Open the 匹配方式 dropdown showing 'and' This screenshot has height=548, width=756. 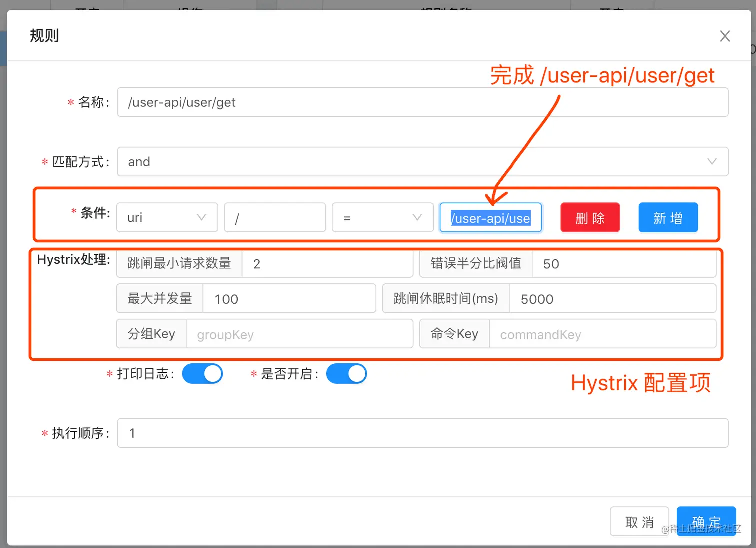(x=422, y=161)
